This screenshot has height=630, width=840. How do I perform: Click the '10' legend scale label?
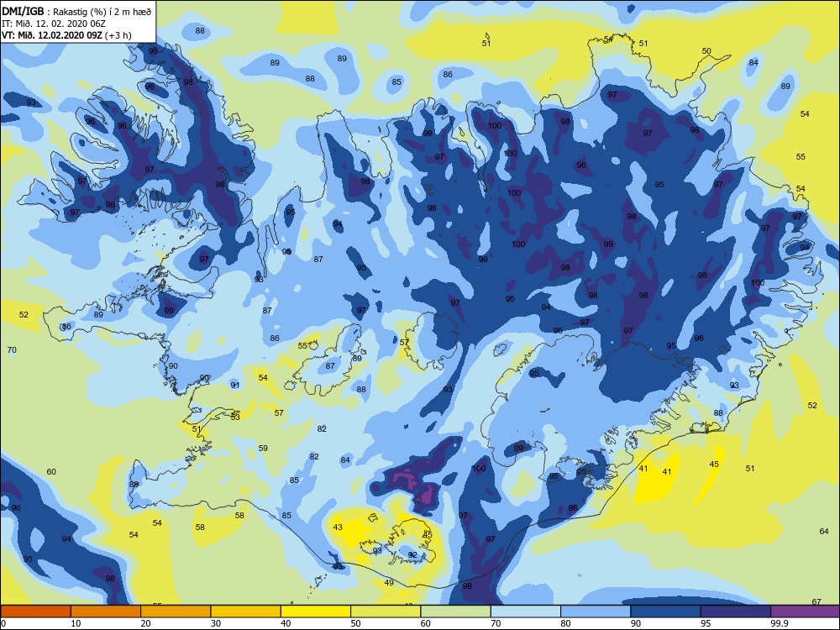(x=76, y=623)
